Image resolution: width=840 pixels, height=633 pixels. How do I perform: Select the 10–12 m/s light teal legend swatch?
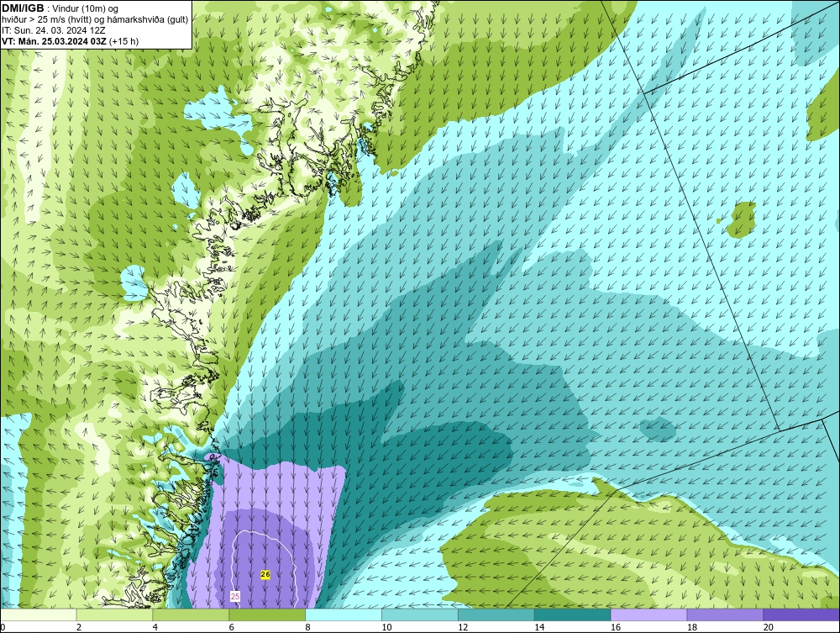coord(420,615)
